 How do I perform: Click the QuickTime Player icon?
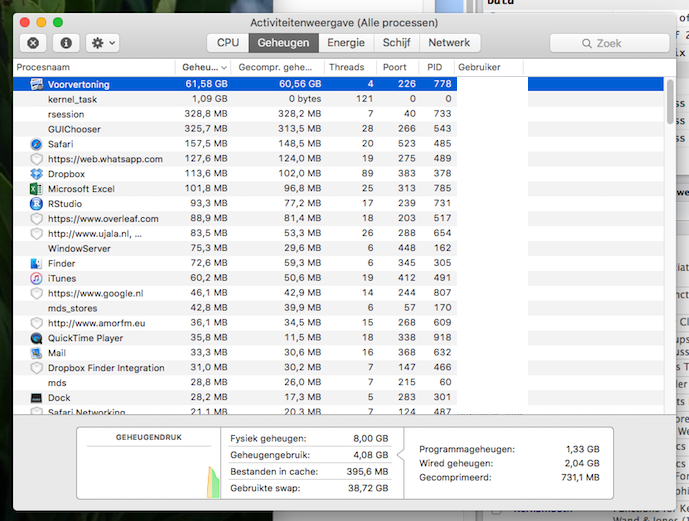36,338
